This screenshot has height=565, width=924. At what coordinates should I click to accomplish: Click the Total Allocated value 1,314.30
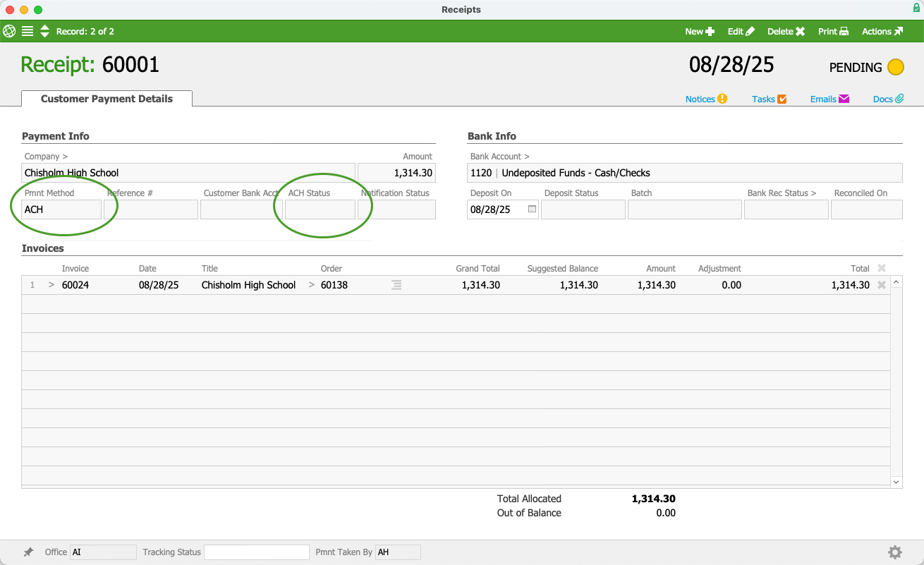[x=654, y=499]
